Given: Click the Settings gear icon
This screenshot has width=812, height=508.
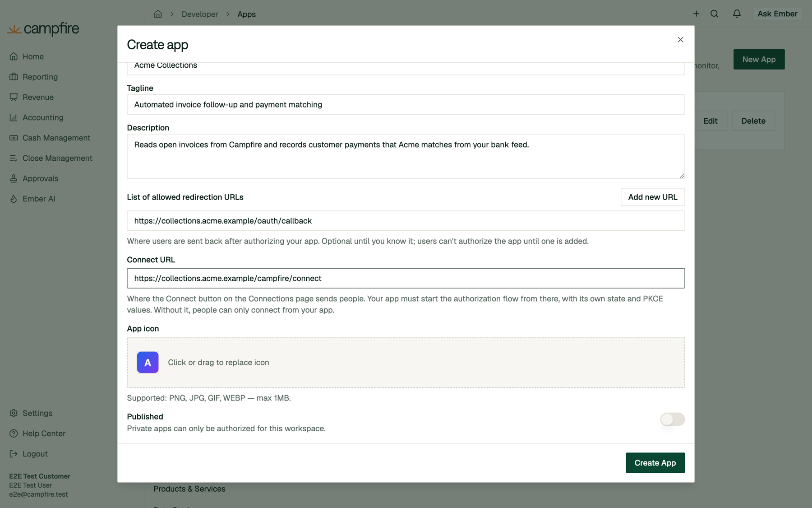Looking at the screenshot, I should tap(14, 413).
